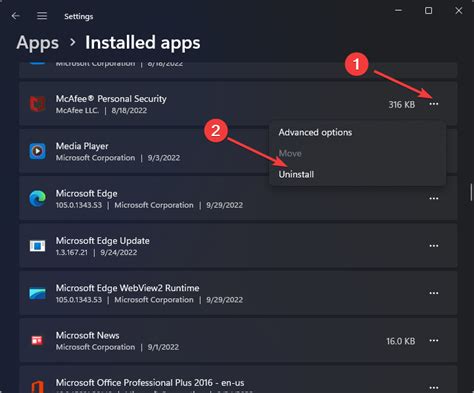Select the greyed-out Move menu entry
This screenshot has width=474, height=393.
[290, 153]
